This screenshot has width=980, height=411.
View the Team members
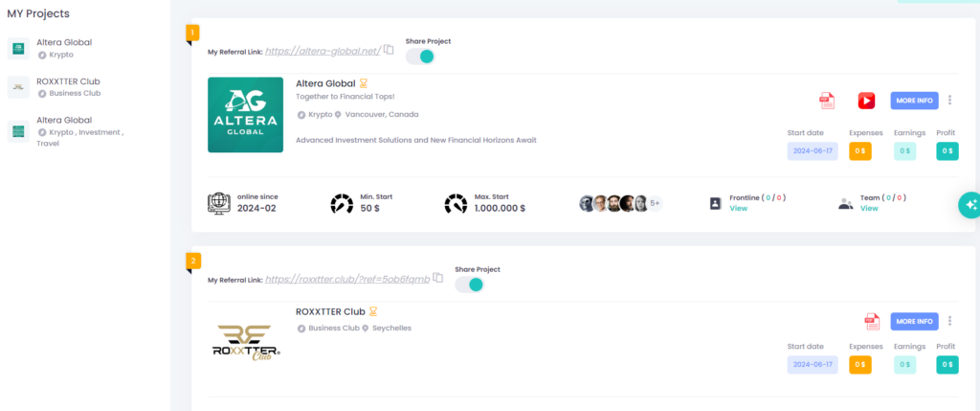pos(869,208)
